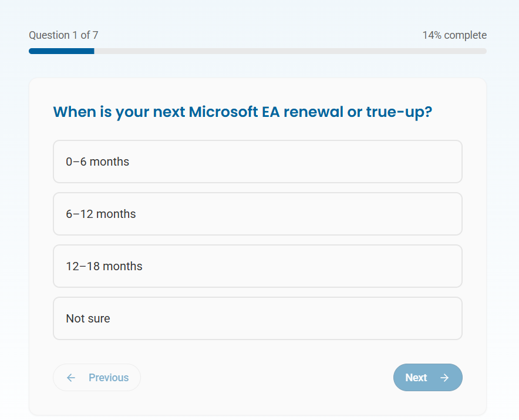Go back using the Previous button label

tap(109, 378)
